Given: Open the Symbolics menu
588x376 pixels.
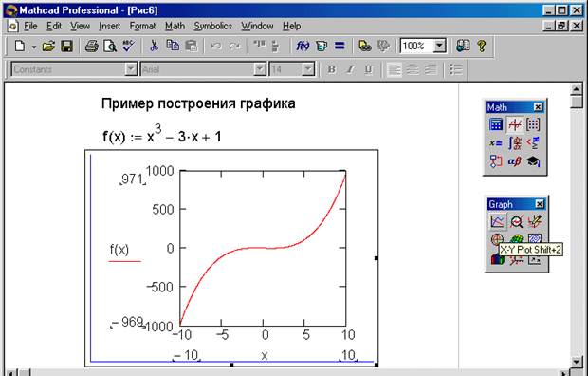Looking at the screenshot, I should click(x=213, y=26).
